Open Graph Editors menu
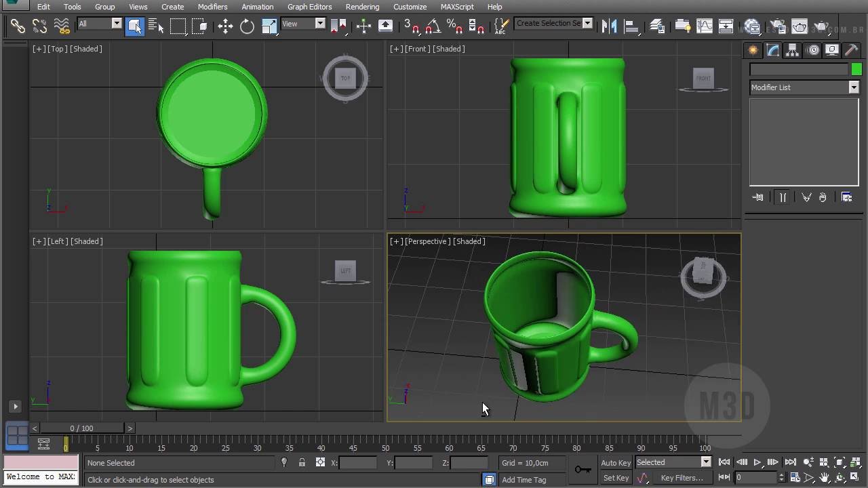The height and width of the screenshot is (488, 868). [309, 7]
